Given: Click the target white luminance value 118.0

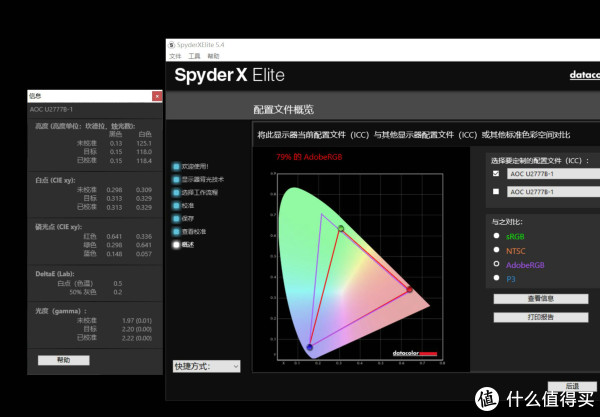Looking at the screenshot, I should coord(144,152).
